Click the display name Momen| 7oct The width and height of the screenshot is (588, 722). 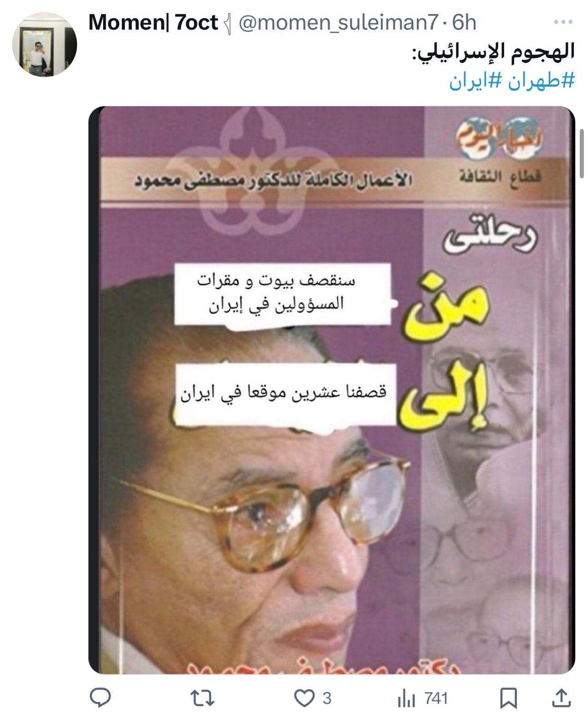153,23
